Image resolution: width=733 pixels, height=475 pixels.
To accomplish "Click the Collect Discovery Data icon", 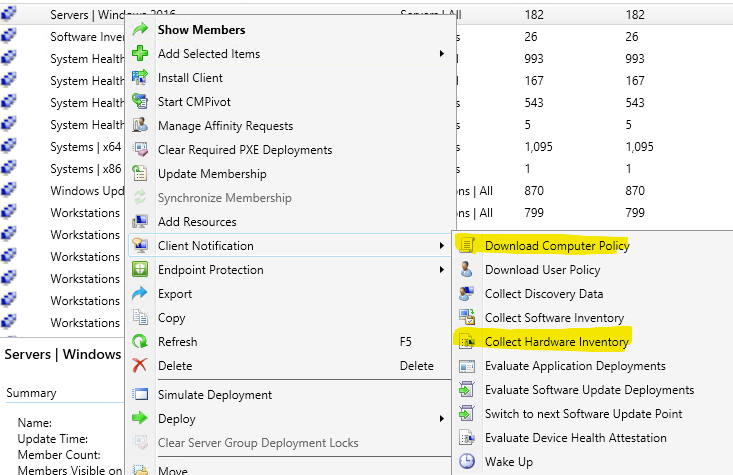I will tap(467, 294).
